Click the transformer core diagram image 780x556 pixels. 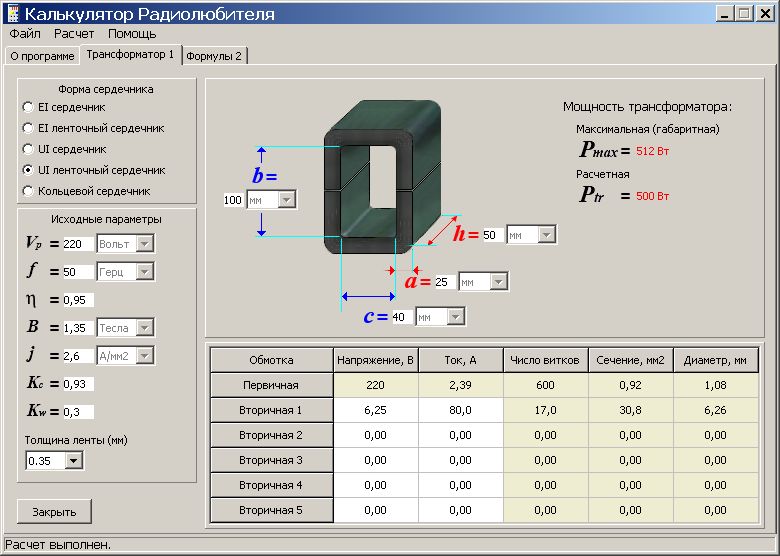pyautogui.click(x=382, y=178)
